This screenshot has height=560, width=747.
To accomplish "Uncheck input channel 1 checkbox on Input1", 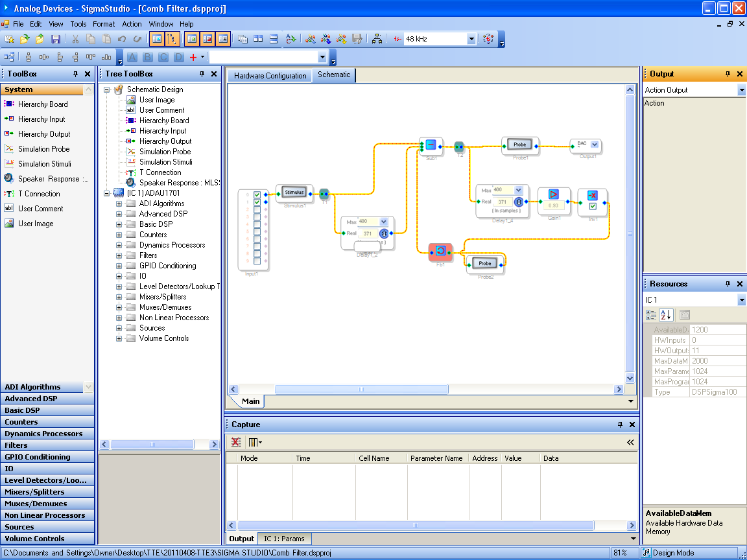I will point(257,202).
